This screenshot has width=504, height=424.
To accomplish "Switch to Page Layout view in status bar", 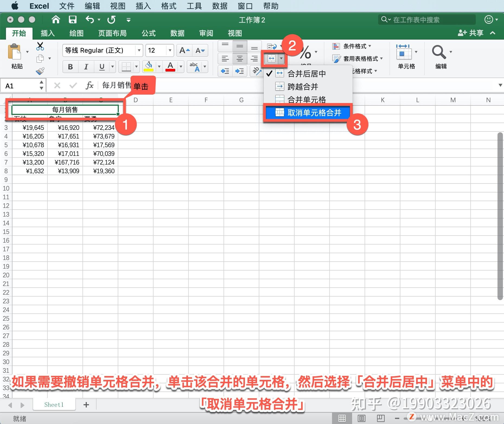I will [x=361, y=418].
